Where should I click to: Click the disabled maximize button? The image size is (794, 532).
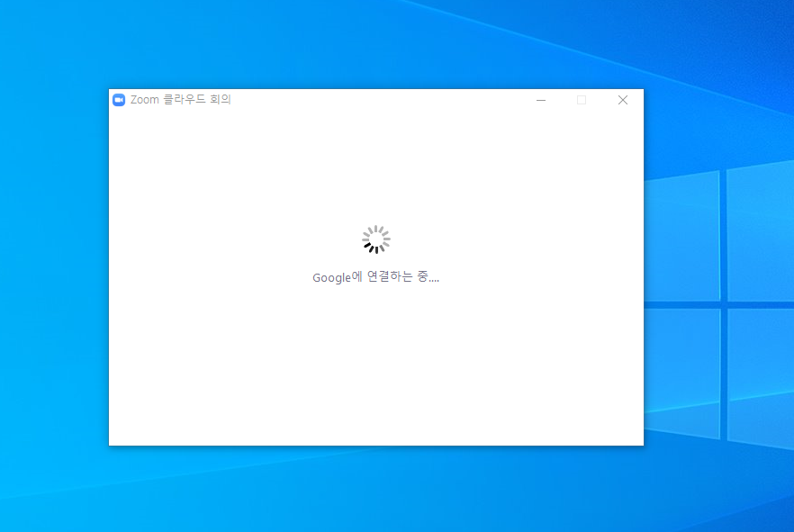582,100
